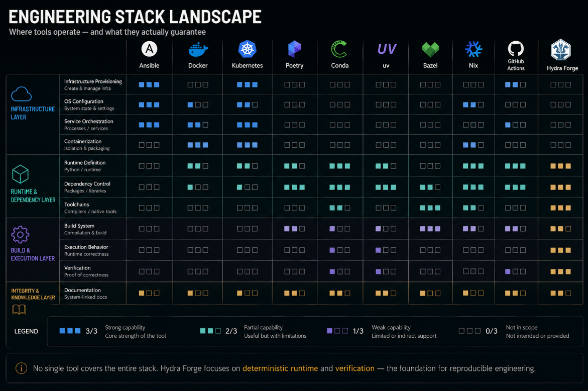Click the Hydra Forge shield icon
588x391 pixels.
pos(560,50)
